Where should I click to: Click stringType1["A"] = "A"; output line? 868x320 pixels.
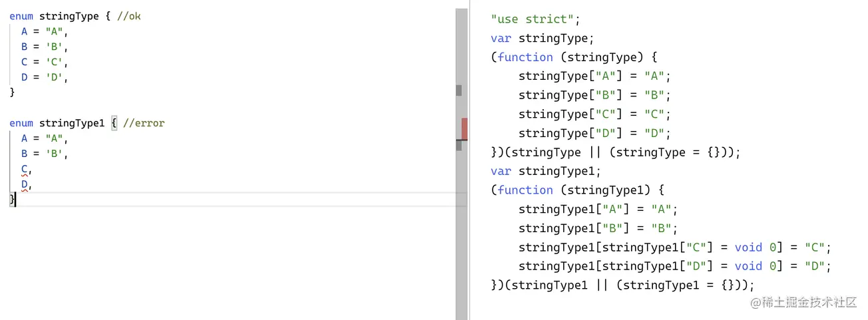pyautogui.click(x=598, y=209)
